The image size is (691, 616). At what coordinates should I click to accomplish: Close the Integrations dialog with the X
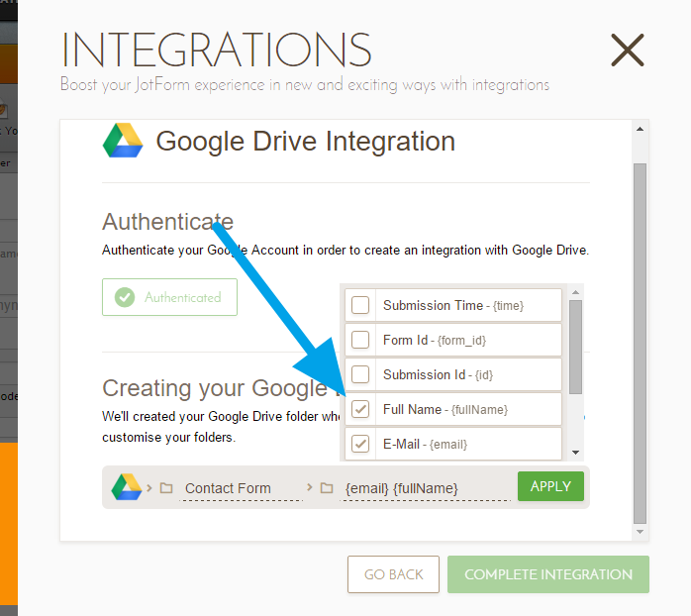(627, 50)
